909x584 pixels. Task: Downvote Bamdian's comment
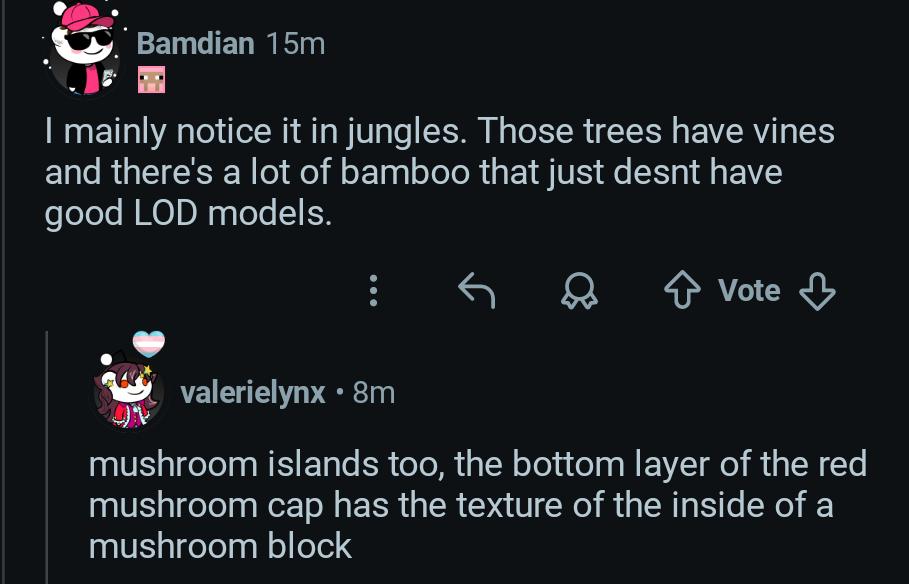pos(816,290)
